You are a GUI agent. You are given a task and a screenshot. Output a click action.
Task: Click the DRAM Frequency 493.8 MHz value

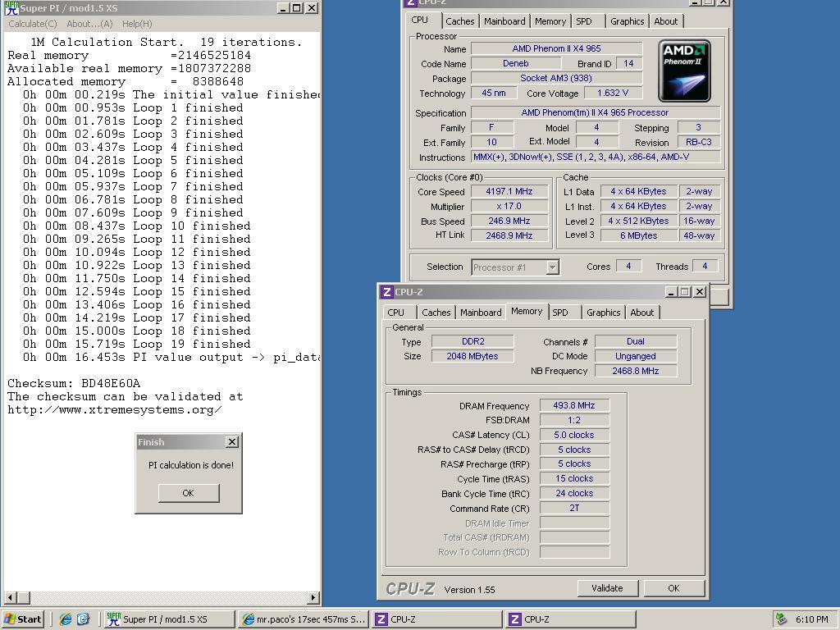coord(574,405)
